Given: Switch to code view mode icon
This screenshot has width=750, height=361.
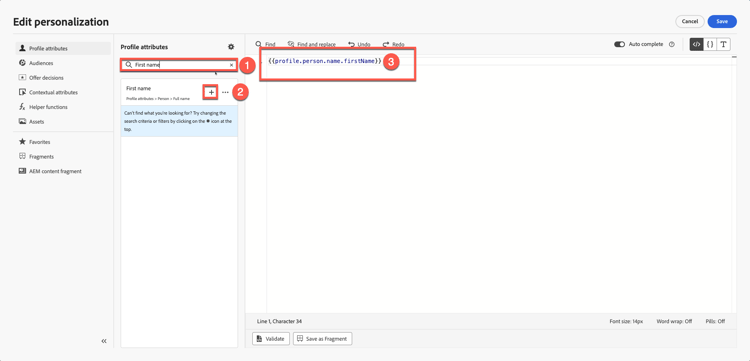Looking at the screenshot, I should click(696, 44).
